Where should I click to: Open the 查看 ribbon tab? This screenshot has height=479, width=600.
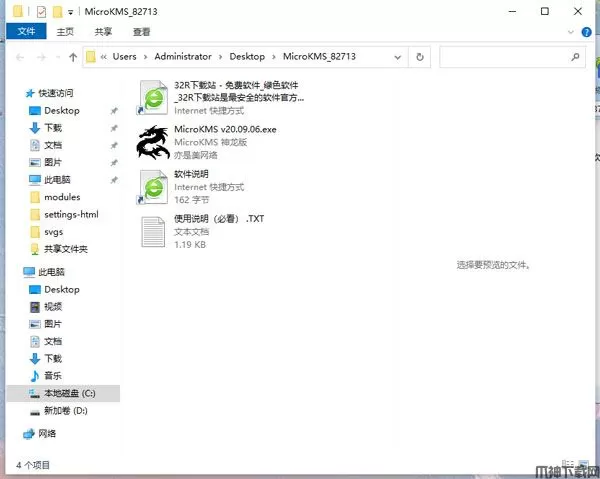click(142, 32)
